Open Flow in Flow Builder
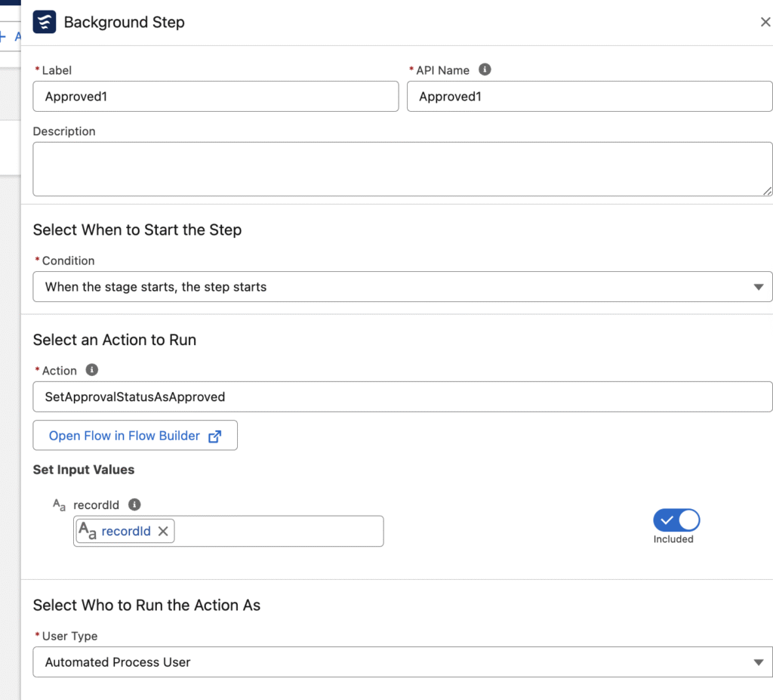This screenshot has width=773, height=700. pos(125,436)
